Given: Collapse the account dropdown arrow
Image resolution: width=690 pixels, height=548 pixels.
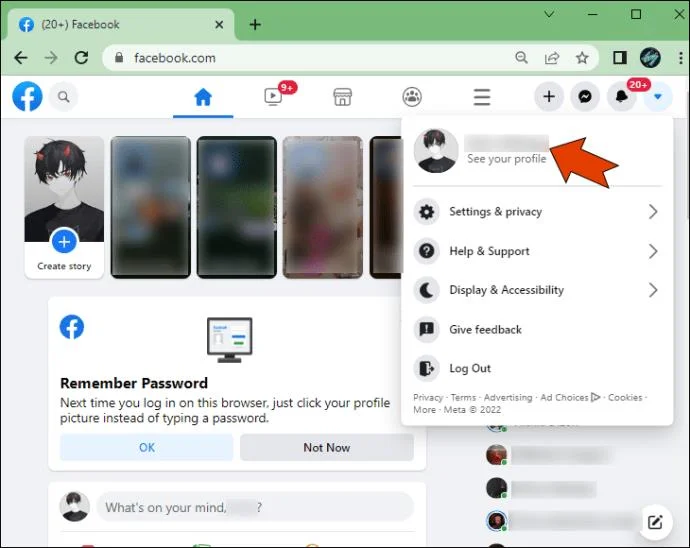Looking at the screenshot, I should tap(658, 96).
